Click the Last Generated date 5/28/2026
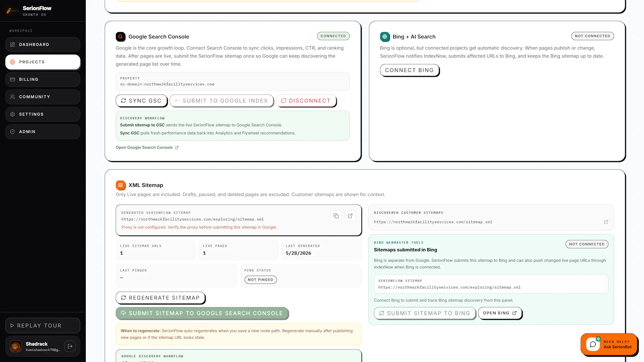The image size is (644, 362). tap(298, 253)
